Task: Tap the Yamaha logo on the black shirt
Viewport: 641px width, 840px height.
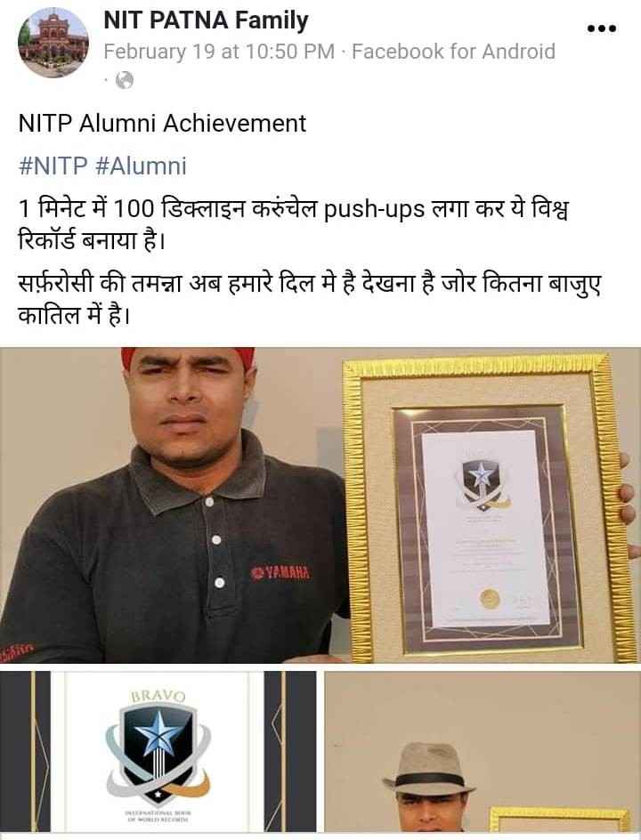Action: click(x=280, y=573)
